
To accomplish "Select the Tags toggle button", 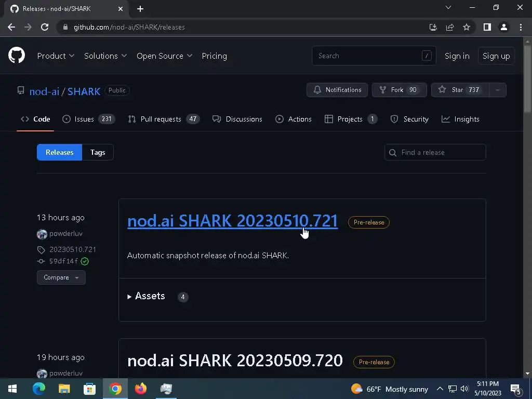I will pyautogui.click(x=98, y=152).
